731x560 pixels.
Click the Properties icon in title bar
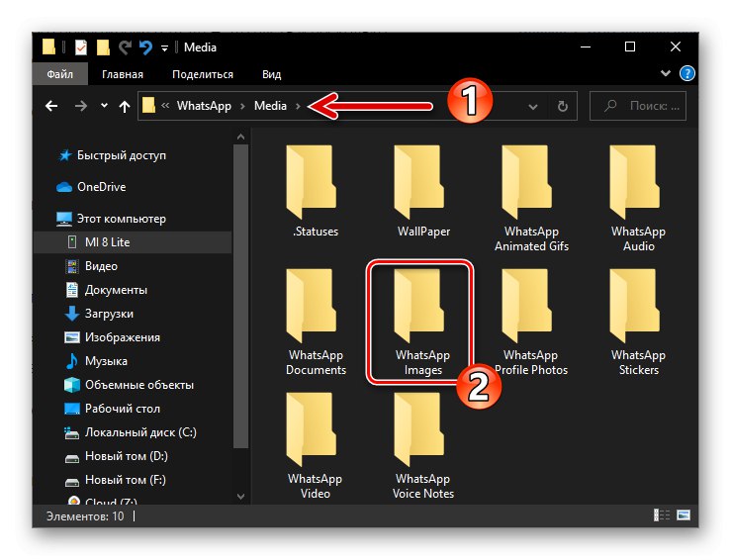81,47
